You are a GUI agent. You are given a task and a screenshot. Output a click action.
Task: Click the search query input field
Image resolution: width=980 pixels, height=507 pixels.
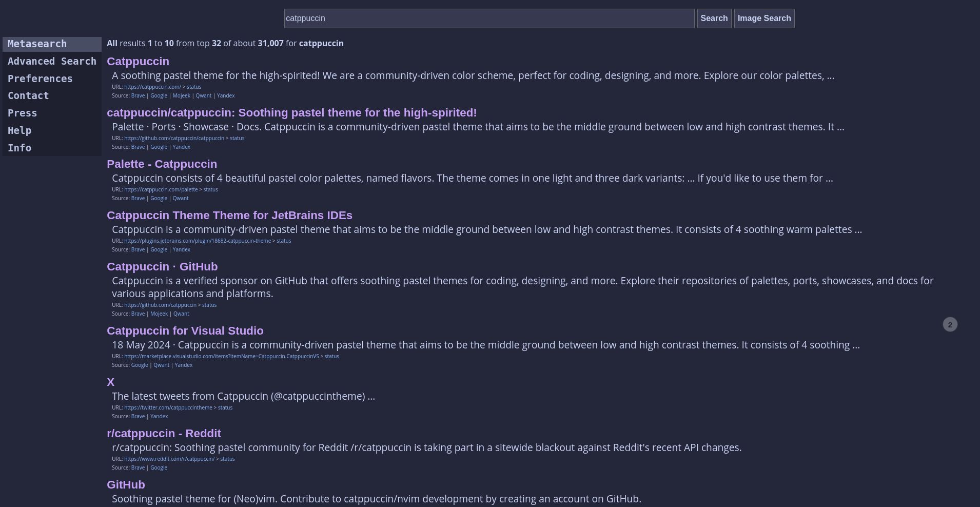pyautogui.click(x=489, y=18)
